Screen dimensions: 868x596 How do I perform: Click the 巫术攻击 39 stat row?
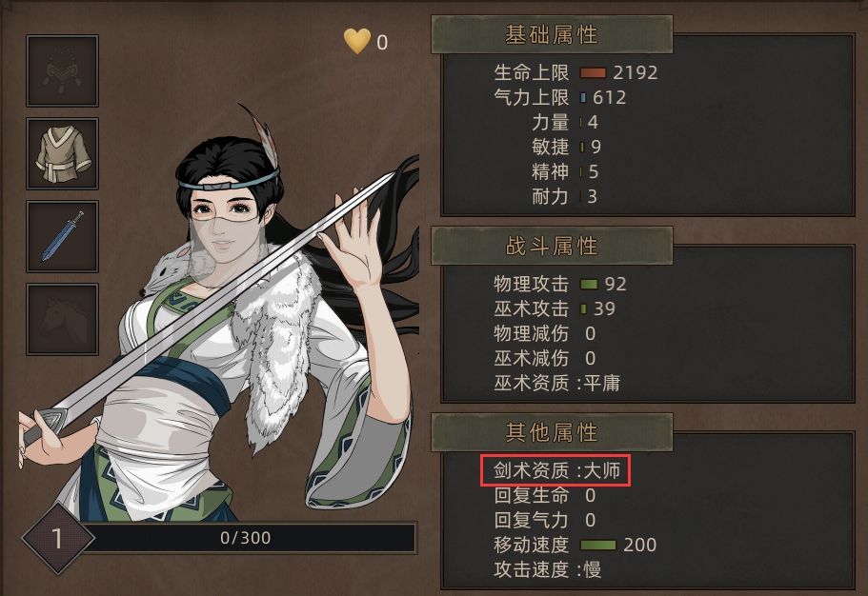(555, 308)
